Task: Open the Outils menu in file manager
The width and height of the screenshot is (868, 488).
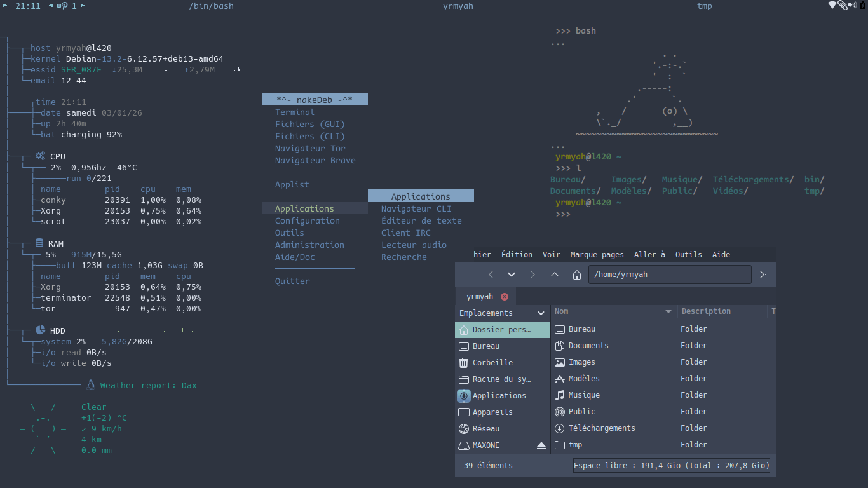Action: [x=688, y=255]
